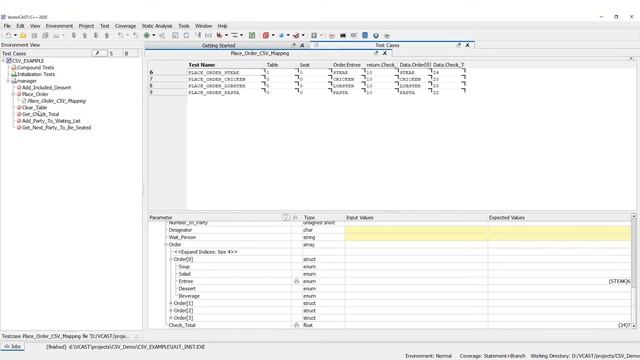Open the Static Analysis menu
This screenshot has height=360, width=640.
[x=157, y=26]
